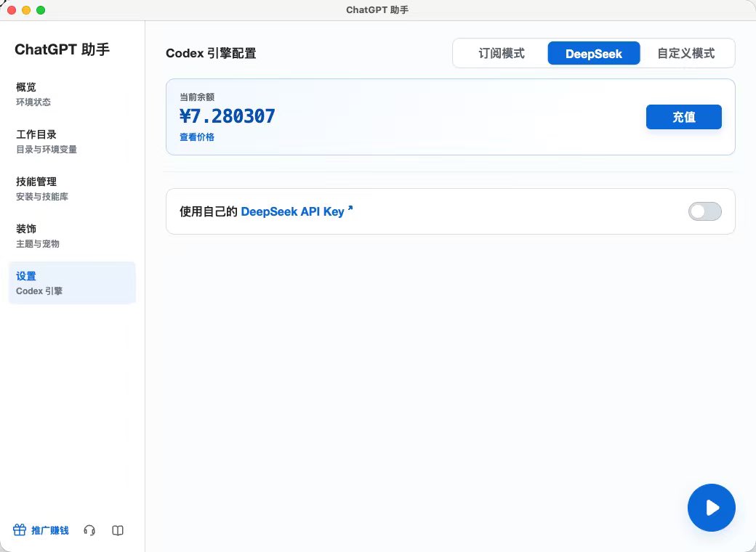Click the gift icon beside 推广赚钱

pos(20,529)
